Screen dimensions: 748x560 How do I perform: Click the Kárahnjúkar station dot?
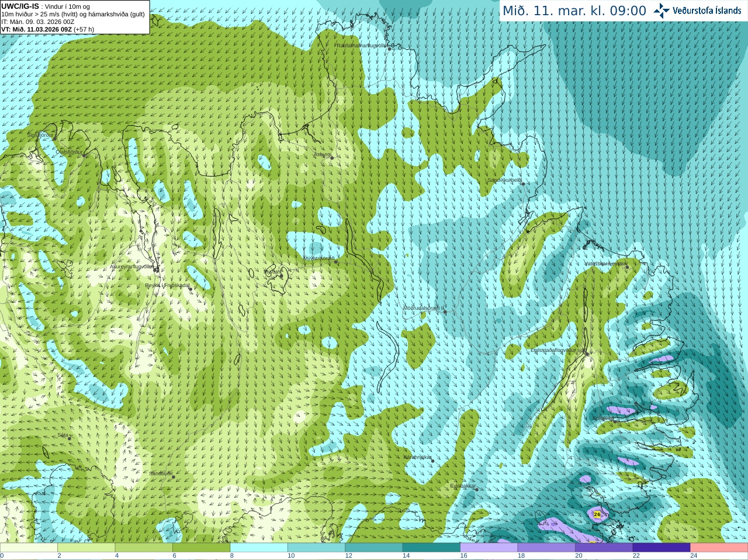(432, 461)
